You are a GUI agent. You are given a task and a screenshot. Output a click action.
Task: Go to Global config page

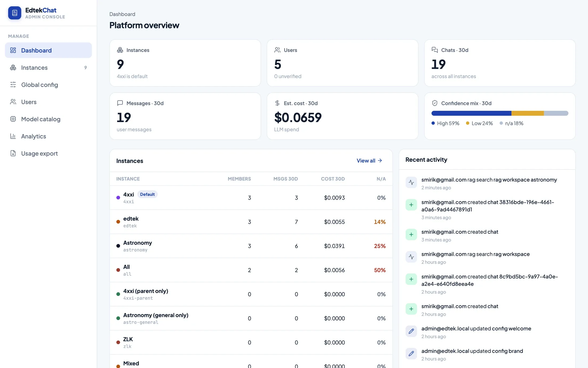tap(48, 85)
